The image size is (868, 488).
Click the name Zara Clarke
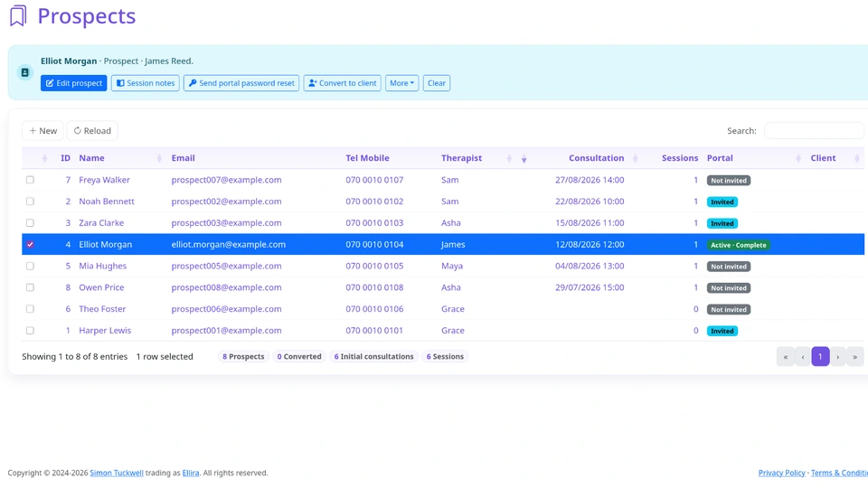101,223
